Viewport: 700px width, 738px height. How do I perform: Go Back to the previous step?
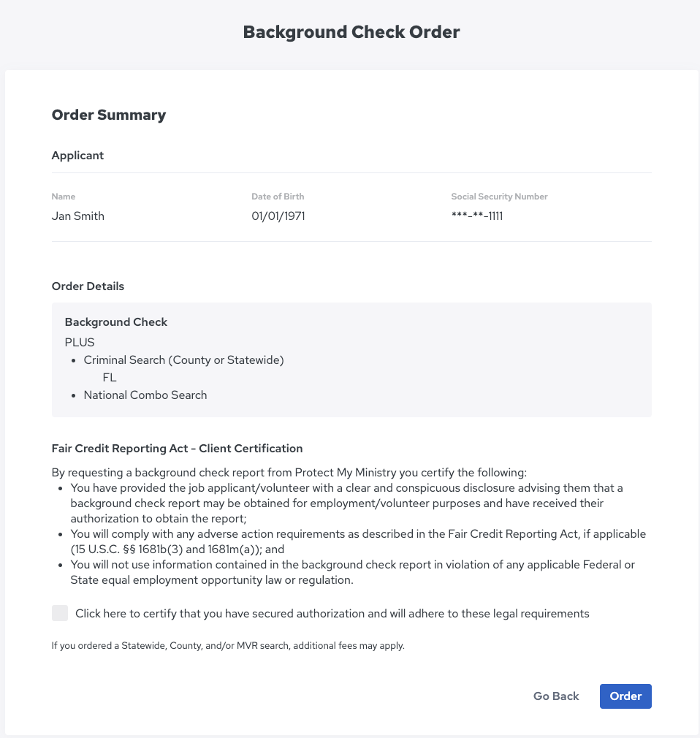coord(556,696)
